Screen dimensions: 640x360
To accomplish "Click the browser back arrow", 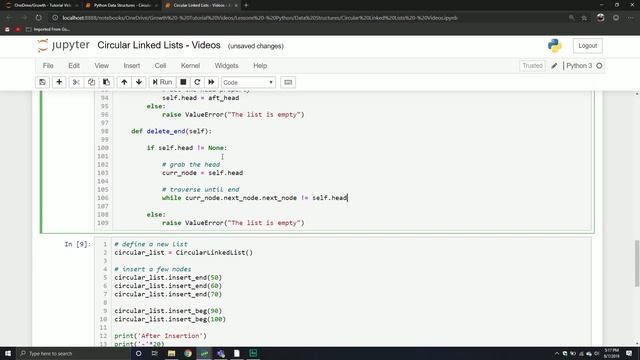I will pos(9,18).
